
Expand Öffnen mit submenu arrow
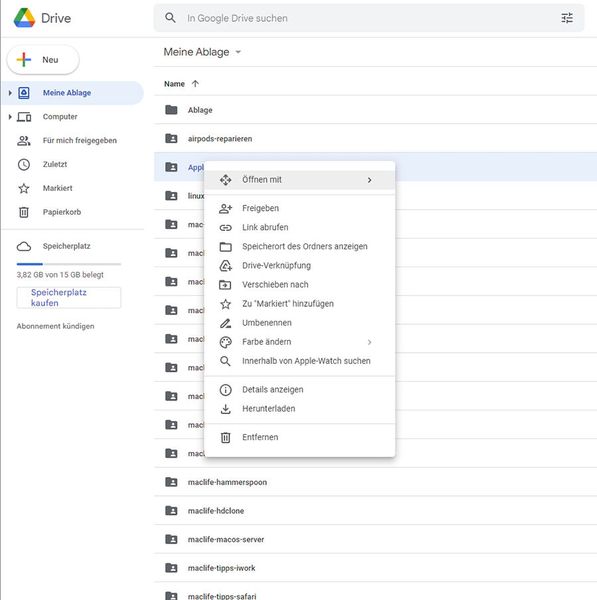[369, 180]
